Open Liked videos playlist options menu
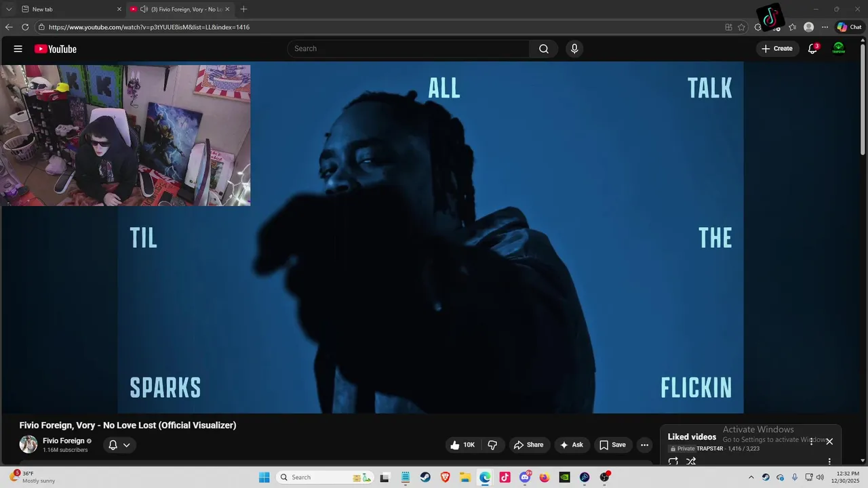The width and height of the screenshot is (868, 488). click(x=811, y=441)
